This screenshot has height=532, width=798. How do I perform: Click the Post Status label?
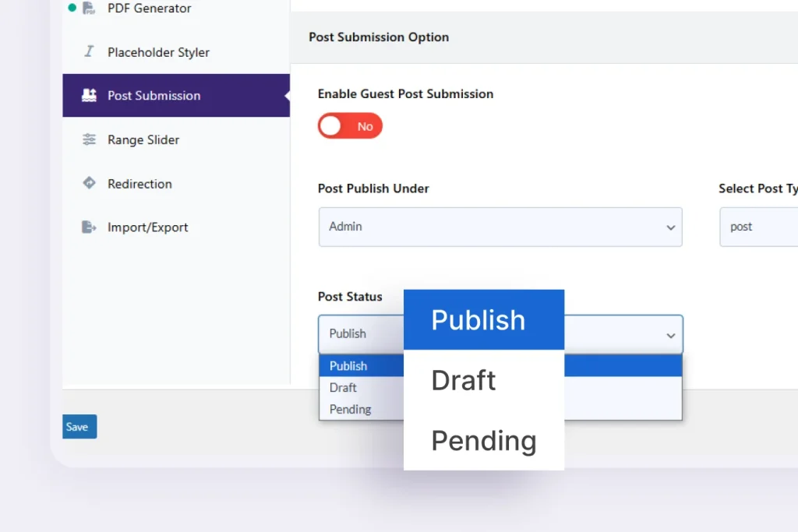click(x=350, y=297)
